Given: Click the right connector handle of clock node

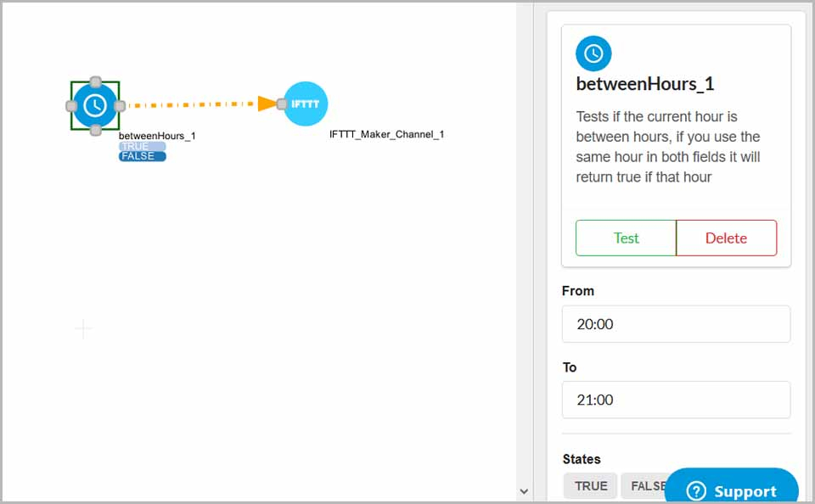Looking at the screenshot, I should pyautogui.click(x=120, y=106).
